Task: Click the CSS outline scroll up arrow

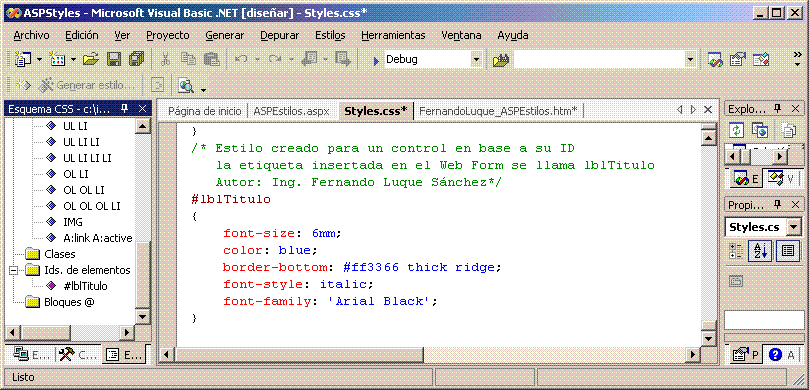Action: coord(143,126)
